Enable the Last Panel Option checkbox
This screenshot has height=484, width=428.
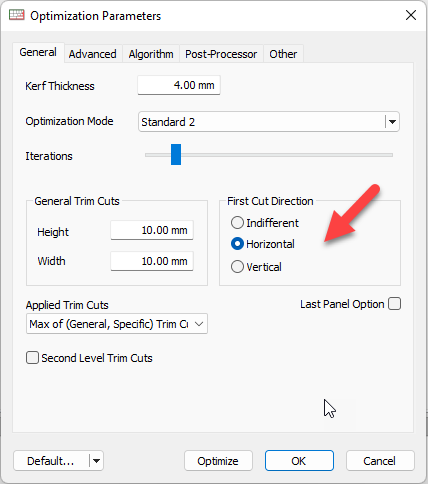[x=394, y=304]
